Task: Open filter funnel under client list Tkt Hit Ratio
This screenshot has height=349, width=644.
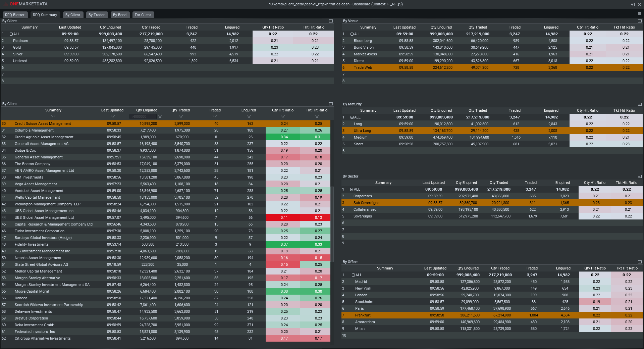Action: tap(317, 116)
